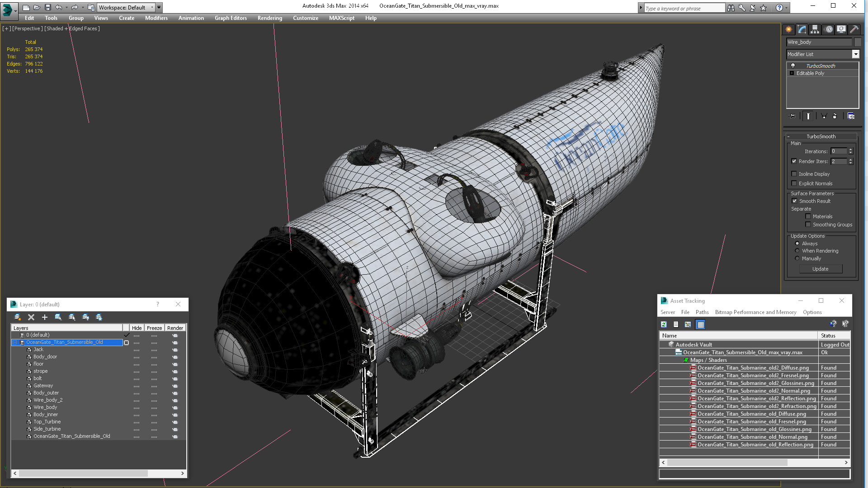Open the Modify command panel tab
Image resolution: width=868 pixels, height=488 pixels.
point(802,29)
